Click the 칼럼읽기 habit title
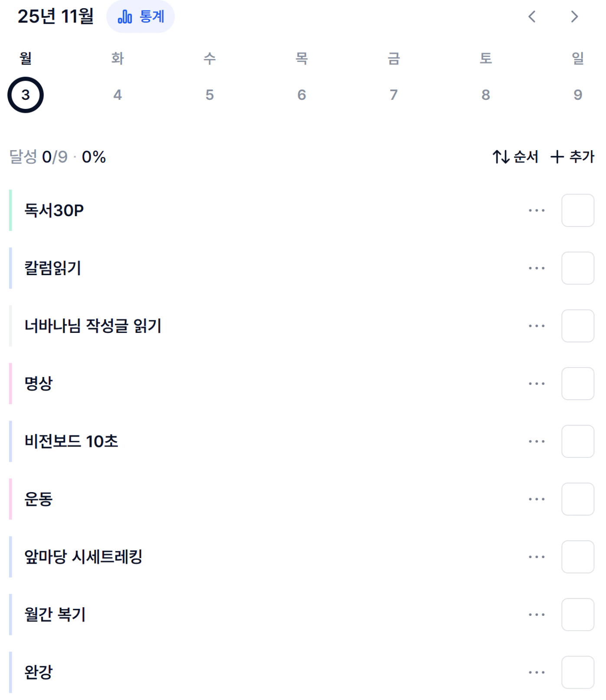Screen dimensions: 606x700 pyautogui.click(x=53, y=268)
